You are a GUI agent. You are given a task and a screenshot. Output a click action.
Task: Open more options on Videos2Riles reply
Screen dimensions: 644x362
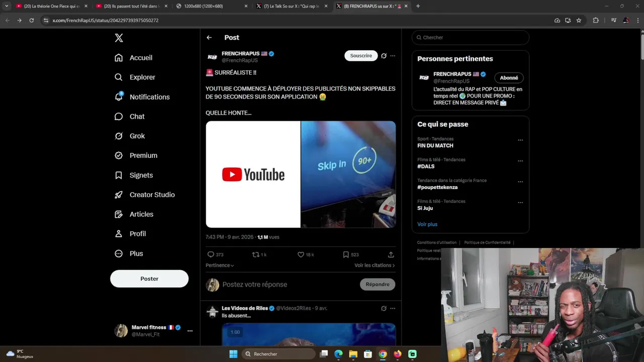click(392, 308)
